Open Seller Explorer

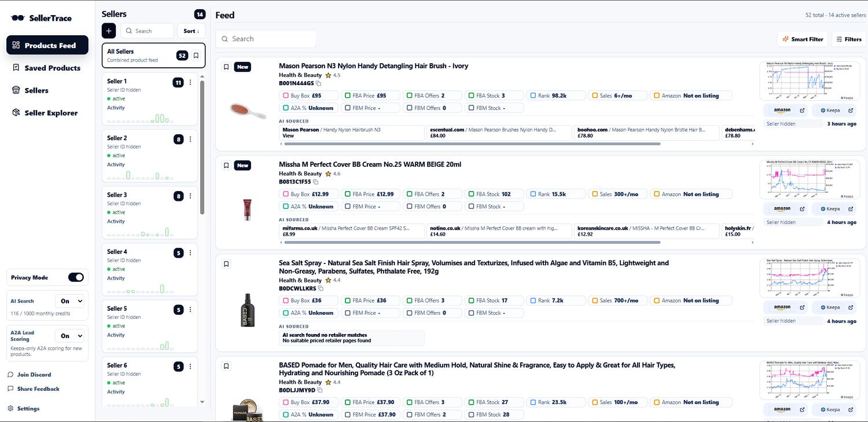point(47,113)
